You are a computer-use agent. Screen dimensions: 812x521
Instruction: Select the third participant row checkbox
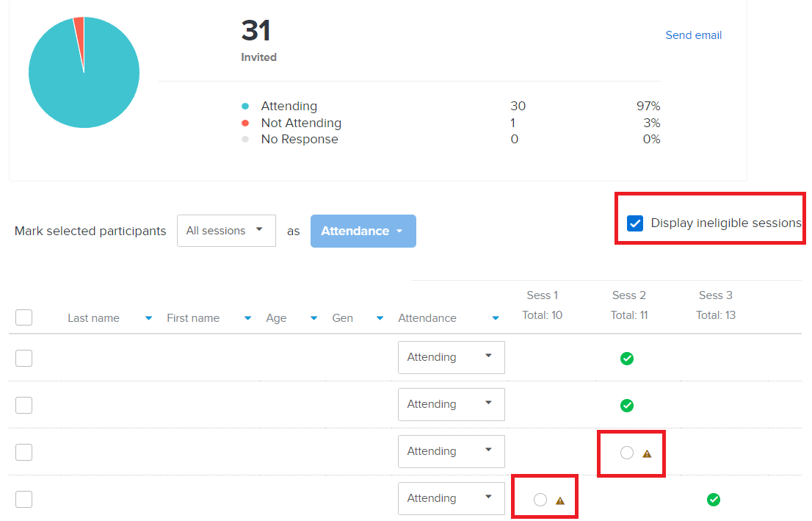click(x=23, y=452)
